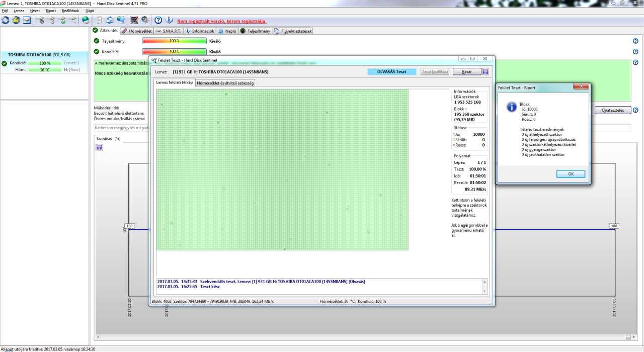This screenshot has width=644, height=352.
Task: Click the send email report toolbar icon
Action: pyautogui.click(x=27, y=20)
